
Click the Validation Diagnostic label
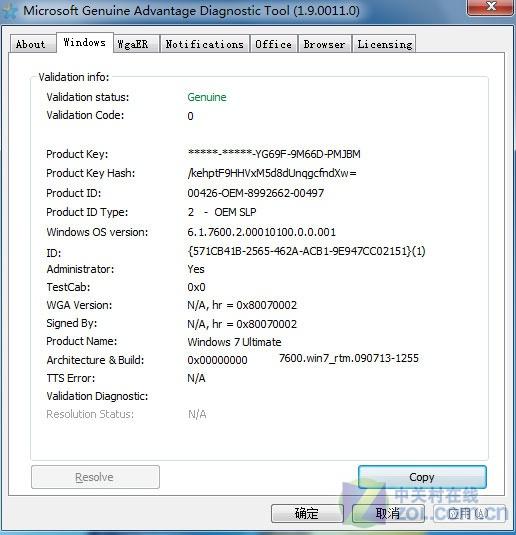coord(97,396)
